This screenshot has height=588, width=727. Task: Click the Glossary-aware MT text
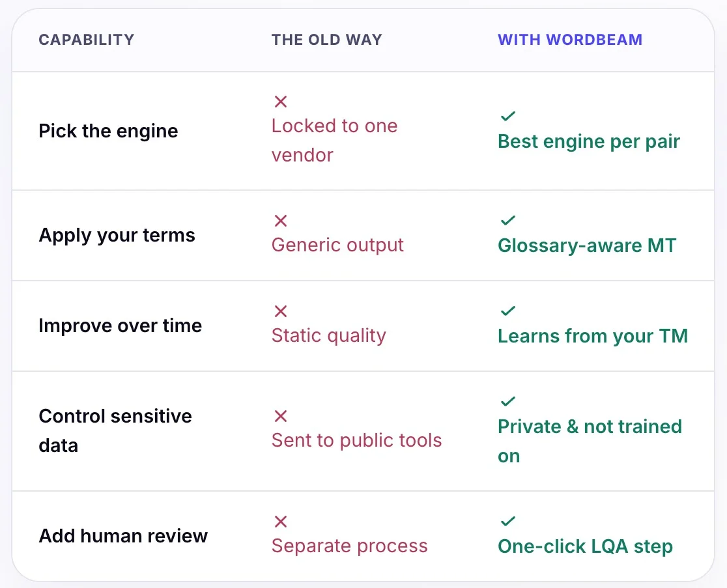(587, 245)
